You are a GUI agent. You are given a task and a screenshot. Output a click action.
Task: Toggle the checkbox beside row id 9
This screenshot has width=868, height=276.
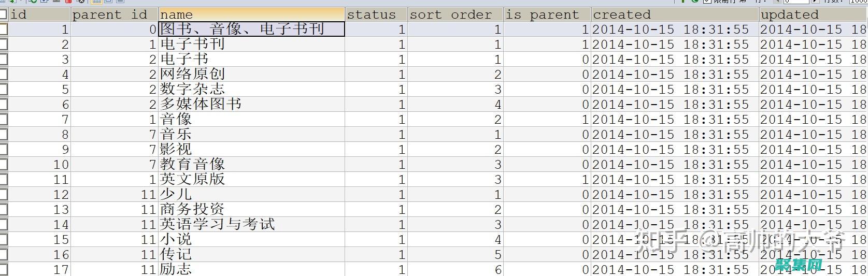point(3,150)
